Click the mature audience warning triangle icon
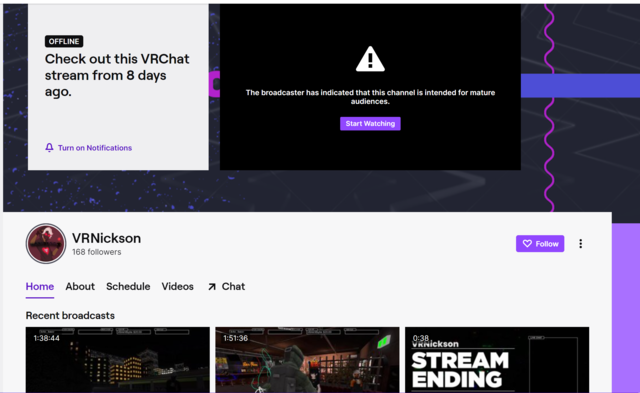Image resolution: width=640 pixels, height=393 pixels. (x=370, y=60)
